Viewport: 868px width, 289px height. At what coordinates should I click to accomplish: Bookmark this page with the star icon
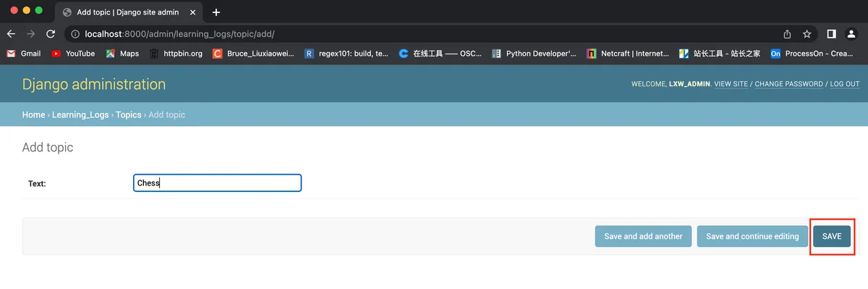(x=807, y=34)
